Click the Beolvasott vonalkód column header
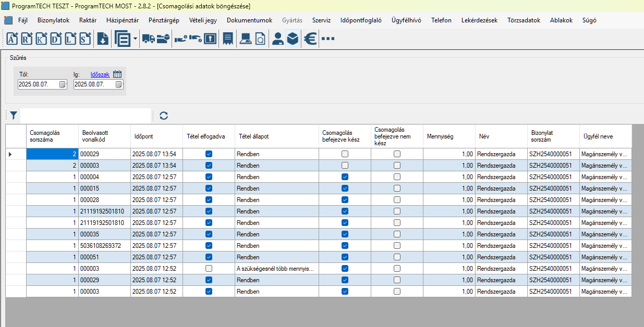The height and width of the screenshot is (327, 644). tap(104, 136)
